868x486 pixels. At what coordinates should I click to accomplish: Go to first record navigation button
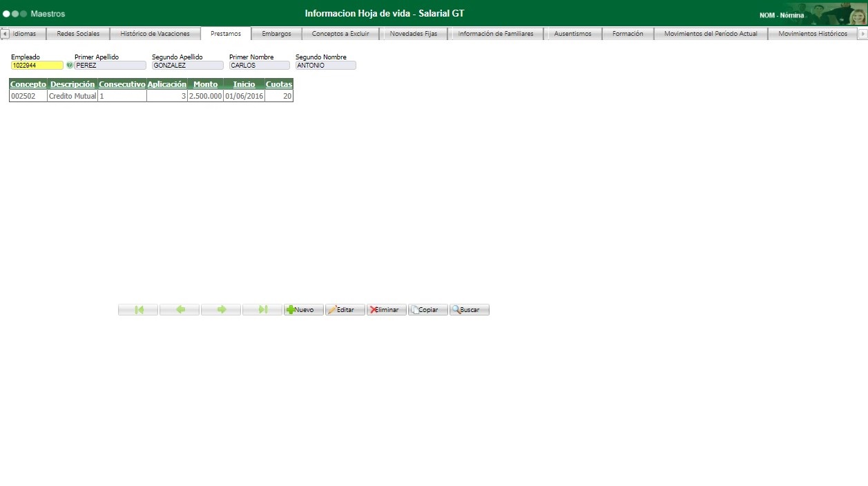138,310
